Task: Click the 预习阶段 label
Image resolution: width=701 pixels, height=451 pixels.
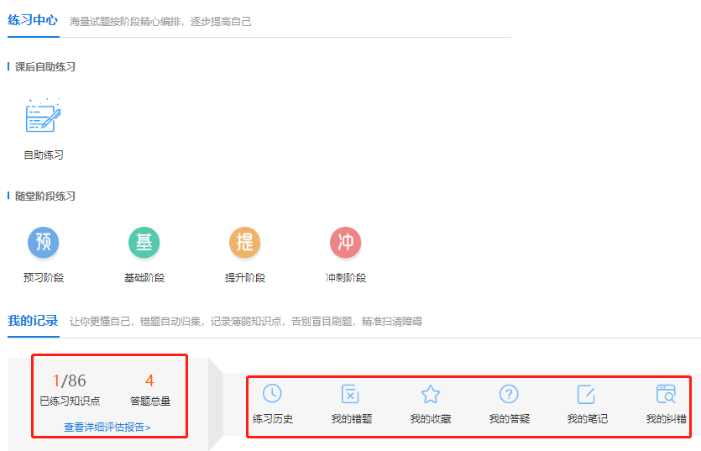Action: point(43,278)
